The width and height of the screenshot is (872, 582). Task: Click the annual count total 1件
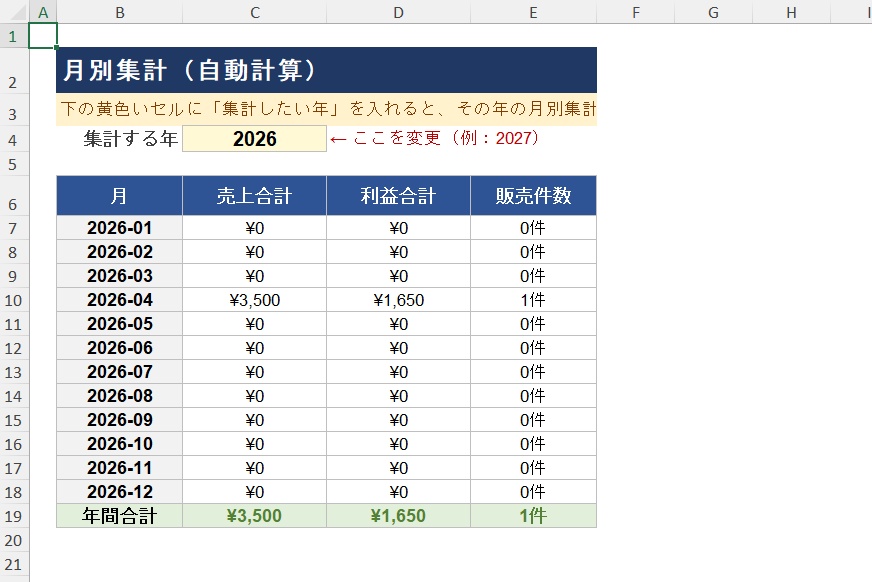[x=533, y=516]
